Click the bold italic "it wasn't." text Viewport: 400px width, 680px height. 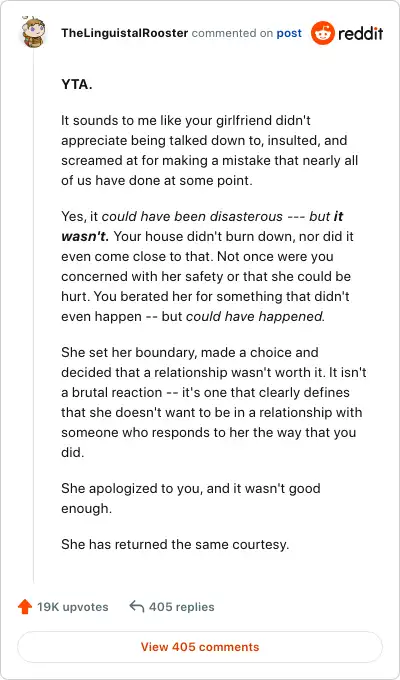click(x=202, y=226)
